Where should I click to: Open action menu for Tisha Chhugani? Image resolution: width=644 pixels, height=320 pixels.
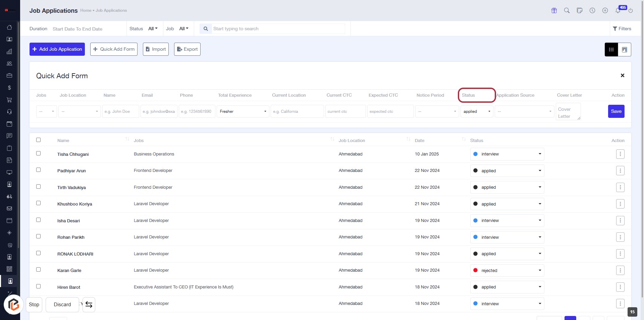[620, 154]
